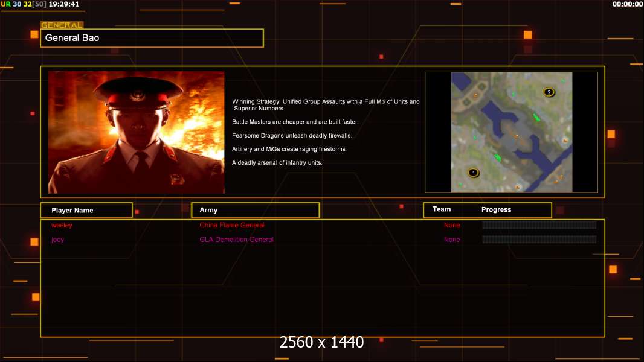This screenshot has width=644, height=362.
Task: Select the Army column header
Action: coord(255,210)
